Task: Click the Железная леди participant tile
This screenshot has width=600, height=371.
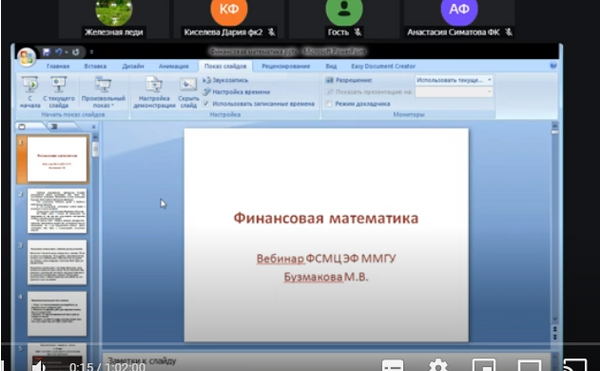Action: point(114,18)
